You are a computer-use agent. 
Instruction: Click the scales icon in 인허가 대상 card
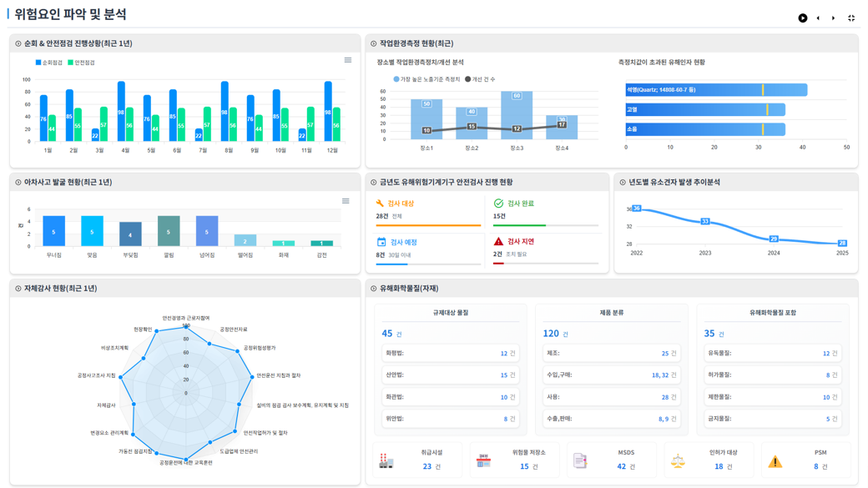678,460
